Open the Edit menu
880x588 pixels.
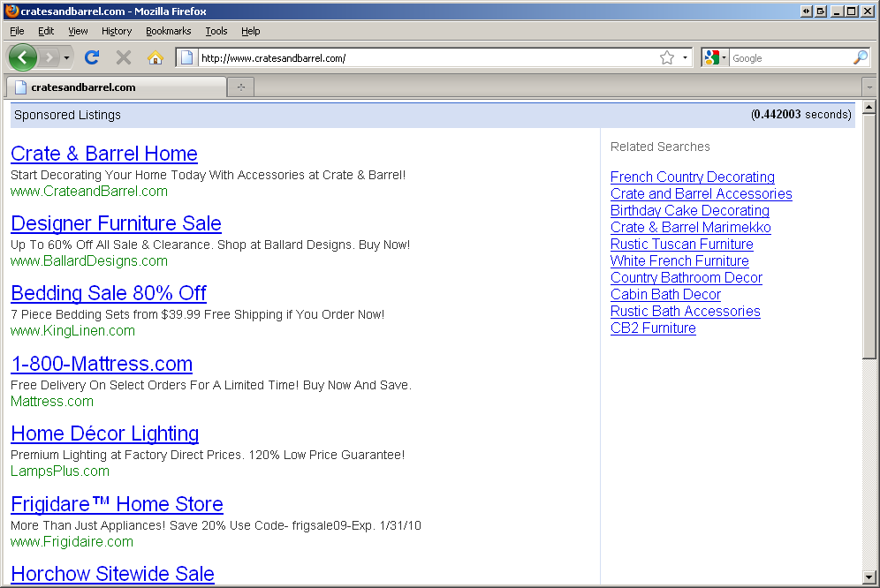click(x=46, y=31)
